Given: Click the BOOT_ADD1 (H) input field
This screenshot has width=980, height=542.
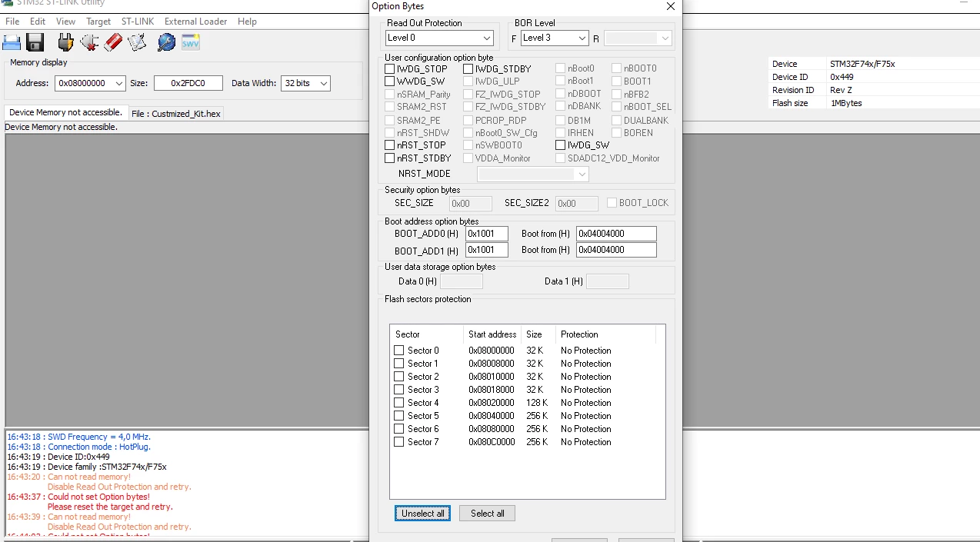Looking at the screenshot, I should click(487, 250).
